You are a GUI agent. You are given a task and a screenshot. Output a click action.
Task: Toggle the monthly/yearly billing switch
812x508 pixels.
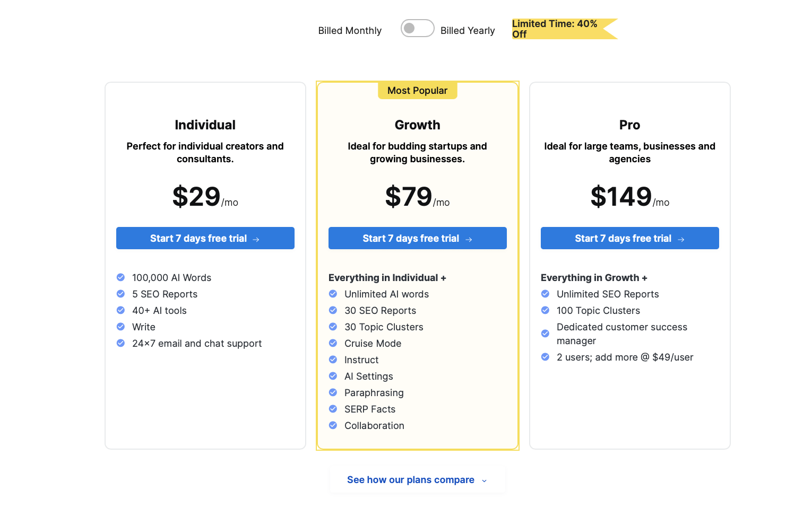coord(417,29)
